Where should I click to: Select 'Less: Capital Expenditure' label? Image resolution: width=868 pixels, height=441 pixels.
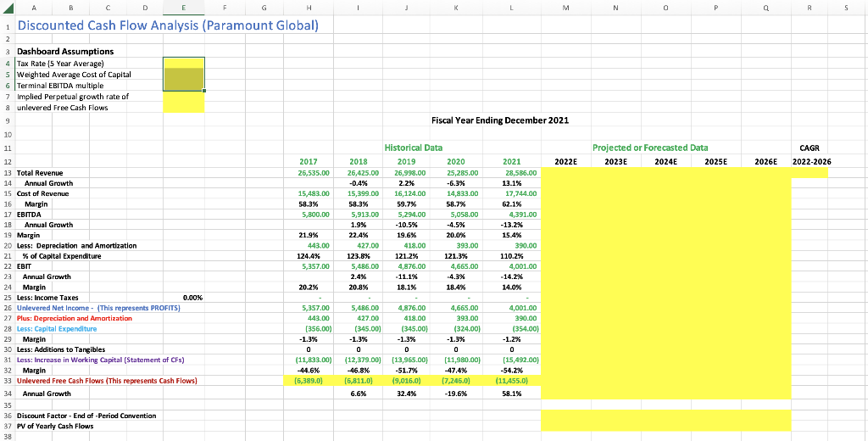click(x=57, y=328)
